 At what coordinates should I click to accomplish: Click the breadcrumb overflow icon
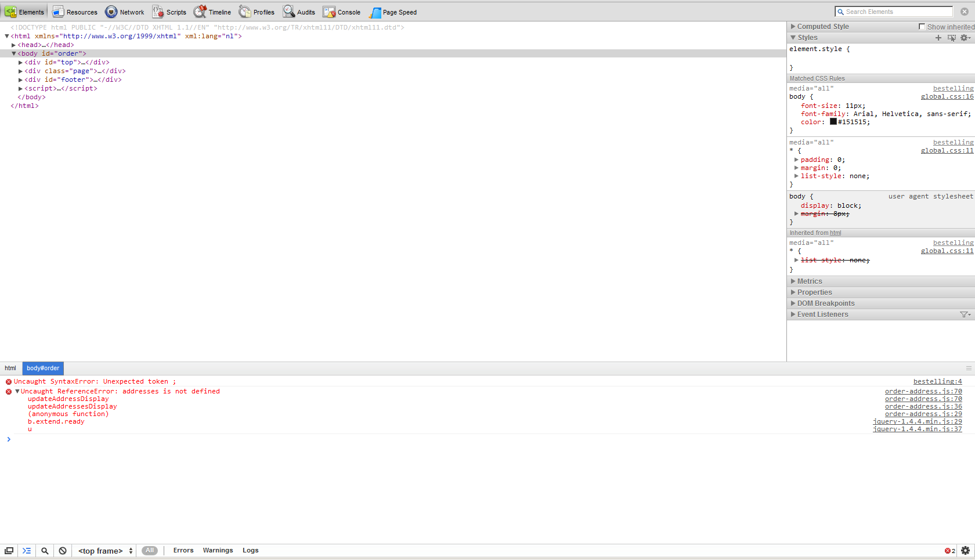[x=969, y=368]
